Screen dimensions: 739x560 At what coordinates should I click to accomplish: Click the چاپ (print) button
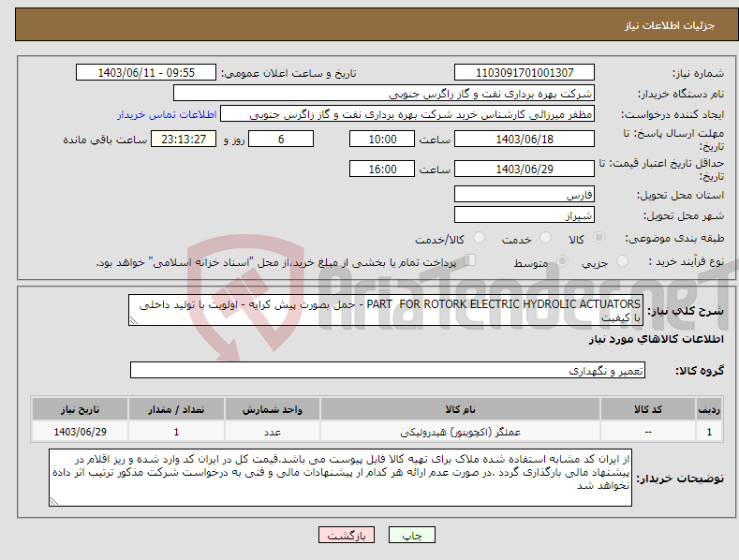(x=411, y=535)
